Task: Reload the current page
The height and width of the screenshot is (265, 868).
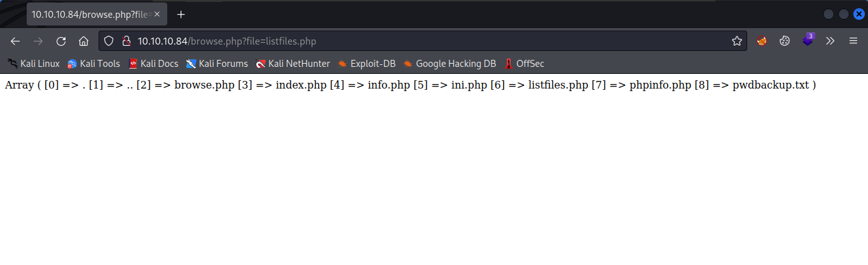Action: tap(61, 41)
